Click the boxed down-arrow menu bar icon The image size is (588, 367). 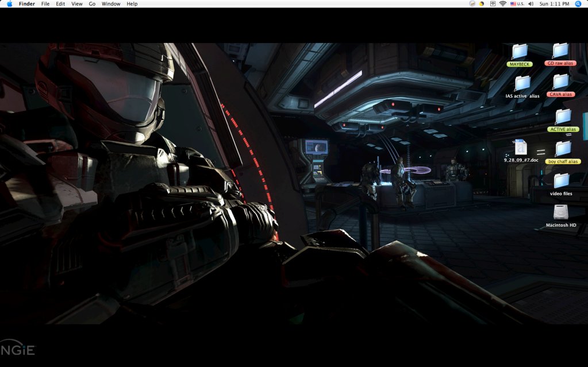[x=493, y=4]
